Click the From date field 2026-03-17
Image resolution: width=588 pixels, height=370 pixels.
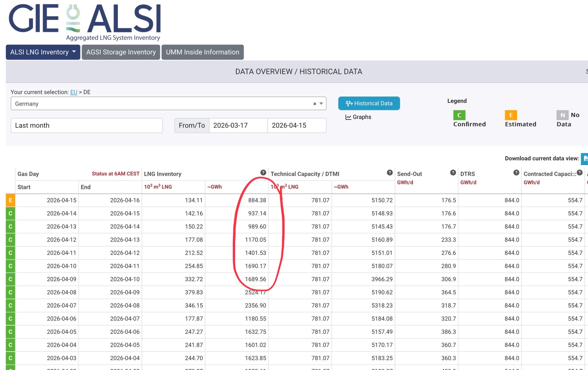point(238,125)
